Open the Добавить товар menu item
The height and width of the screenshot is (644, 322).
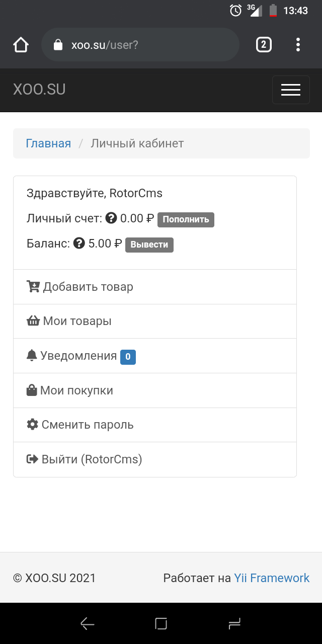tap(88, 287)
